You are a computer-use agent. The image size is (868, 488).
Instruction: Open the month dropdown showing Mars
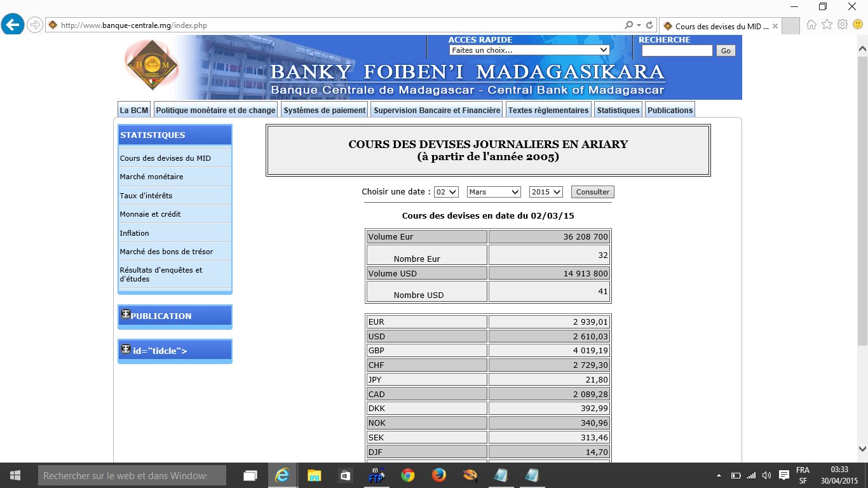[494, 192]
